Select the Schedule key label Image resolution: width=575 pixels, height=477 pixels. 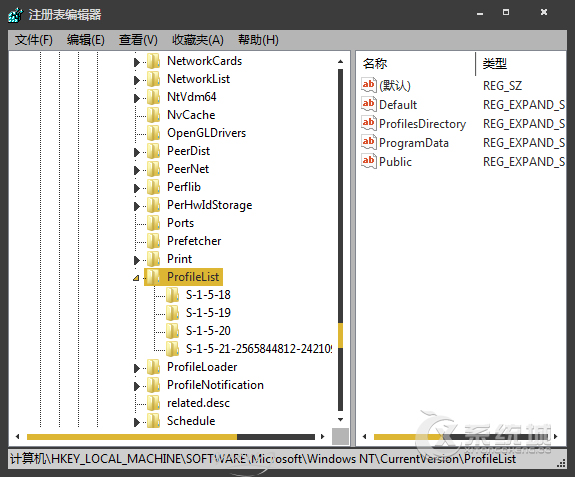coord(191,421)
